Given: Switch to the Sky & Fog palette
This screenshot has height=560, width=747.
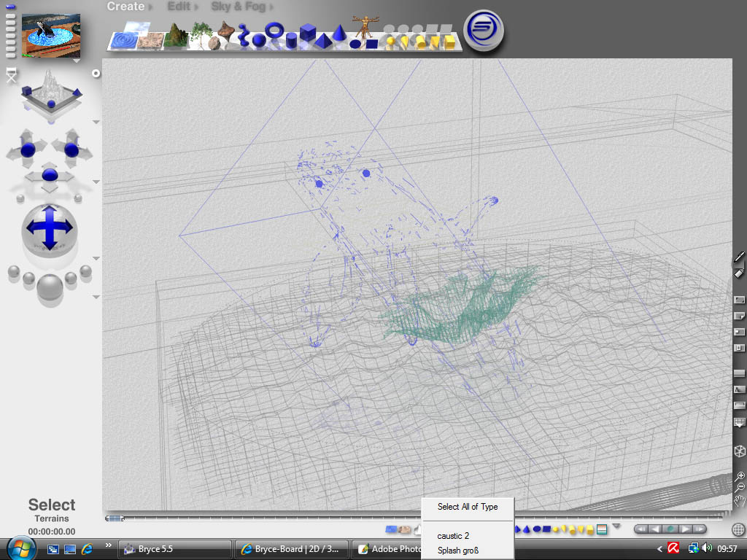Looking at the screenshot, I should point(239,7).
